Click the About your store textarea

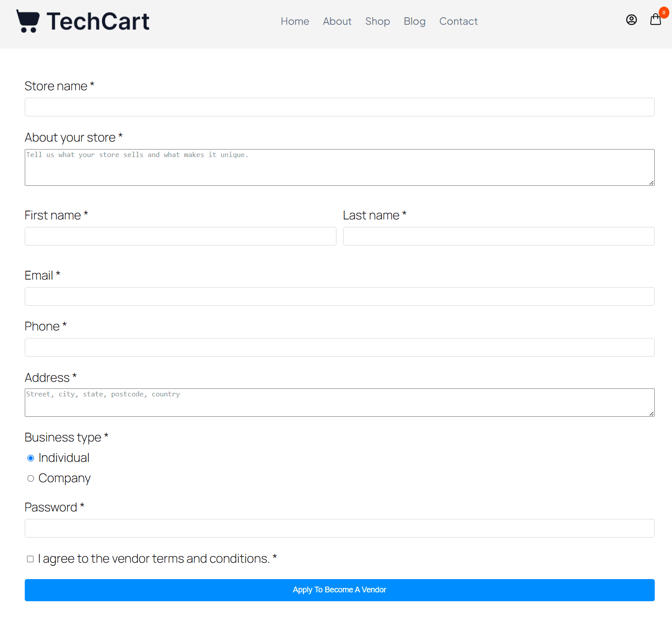[340, 167]
